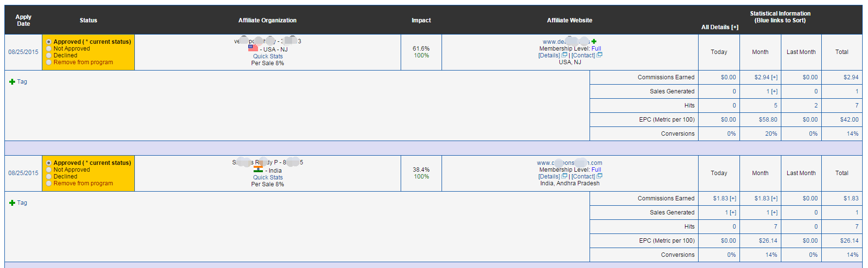Expand $2.94 monthly commissions for USA affiliate
Viewport: 868px width, 268px height.
(x=774, y=77)
